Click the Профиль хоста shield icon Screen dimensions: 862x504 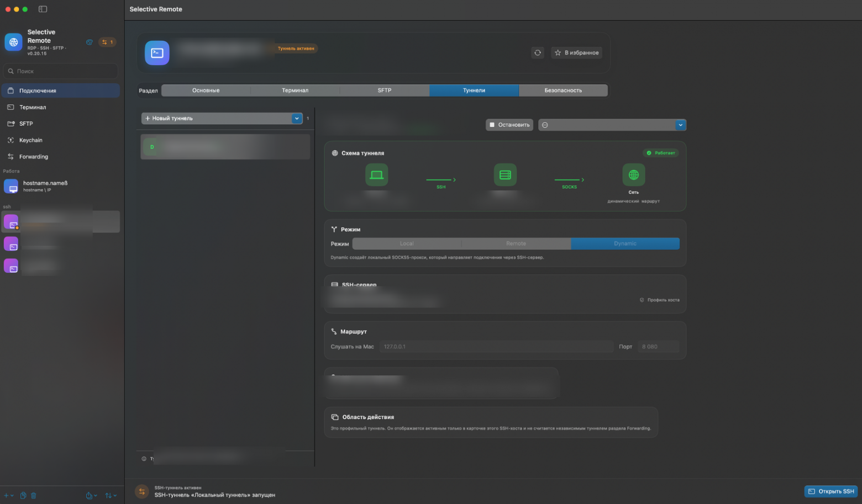point(642,300)
